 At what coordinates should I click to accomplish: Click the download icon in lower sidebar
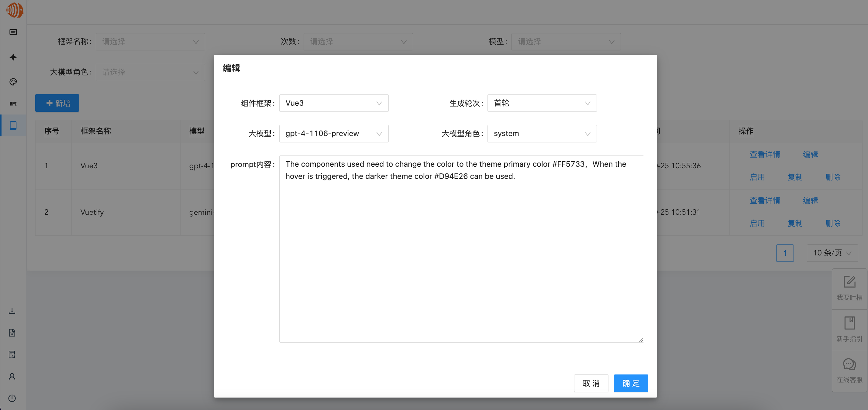(x=12, y=311)
